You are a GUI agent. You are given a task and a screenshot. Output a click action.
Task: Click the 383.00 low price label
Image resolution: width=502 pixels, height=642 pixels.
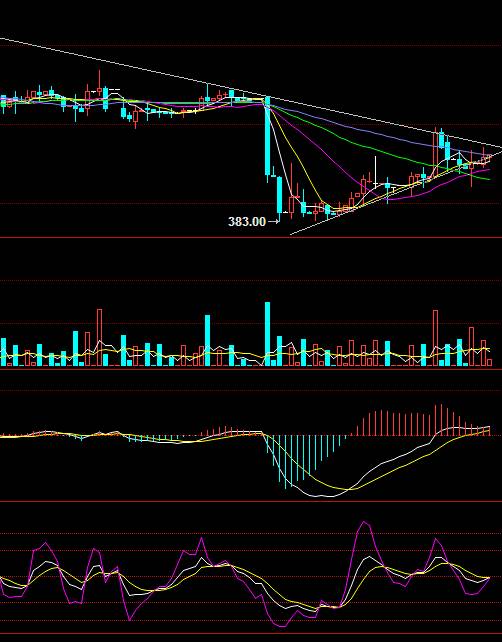coord(246,222)
